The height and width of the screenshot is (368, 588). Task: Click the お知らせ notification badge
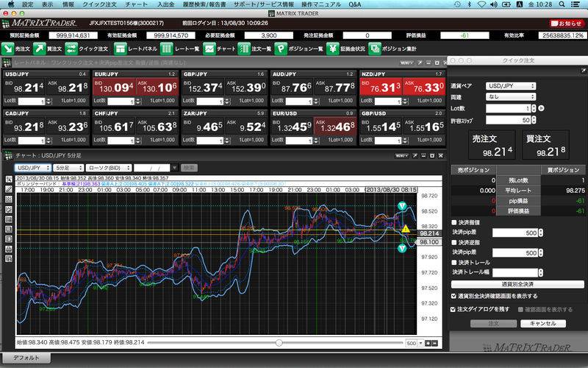[567, 24]
